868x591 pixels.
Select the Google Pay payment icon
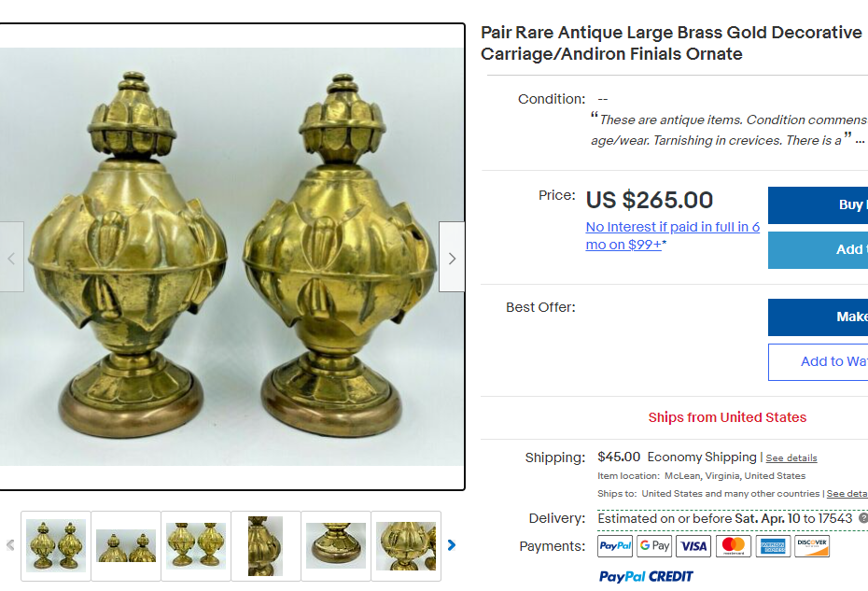coord(654,546)
